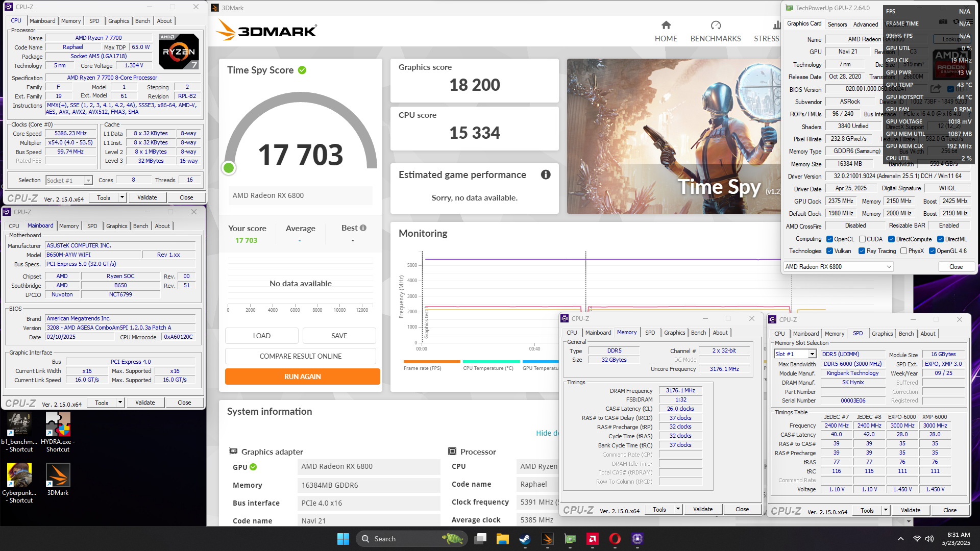Open the 3DMark HOME house icon
This screenshot has width=980, height=551.
coord(666,25)
